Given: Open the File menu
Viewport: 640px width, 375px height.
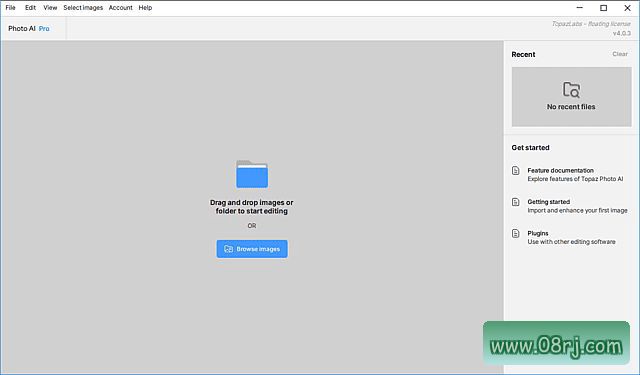Looking at the screenshot, I should [10, 8].
